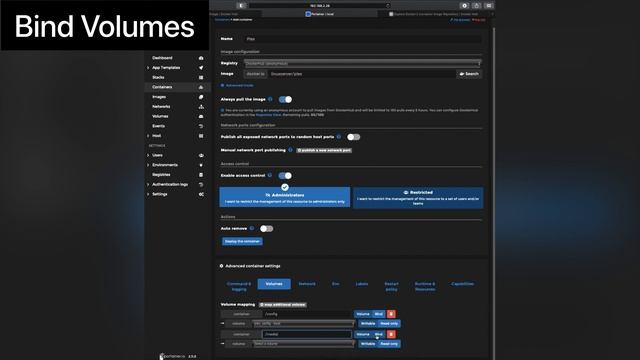The width and height of the screenshot is (640, 360).
Task: Switch to Runtime & Resources tab
Action: point(425,286)
